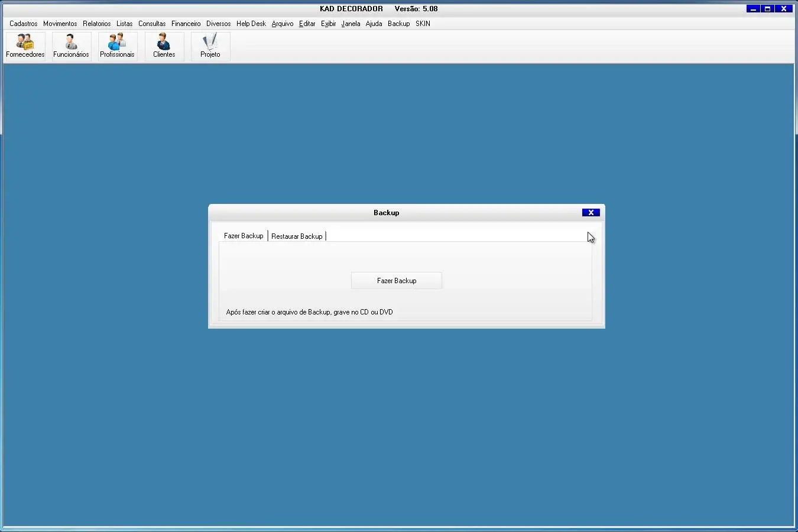Screen dimensions: 798x532
Task: Open the Fornecedores toolbar icon
Action: (x=25, y=46)
